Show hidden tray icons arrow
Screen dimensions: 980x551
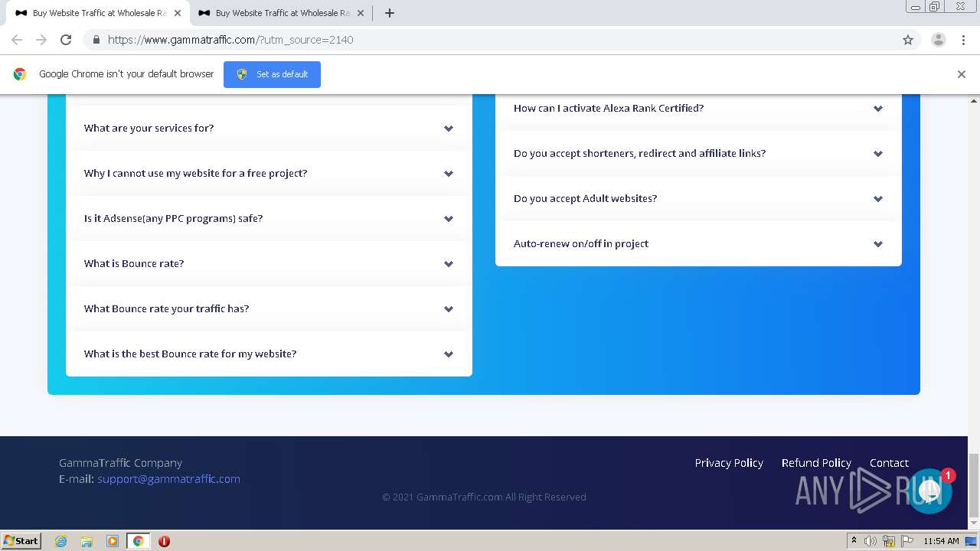[854, 541]
